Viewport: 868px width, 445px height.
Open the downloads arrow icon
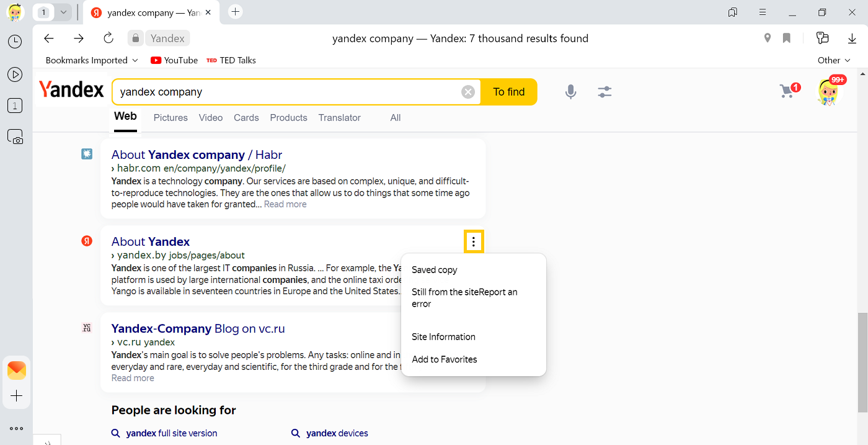[852, 38]
